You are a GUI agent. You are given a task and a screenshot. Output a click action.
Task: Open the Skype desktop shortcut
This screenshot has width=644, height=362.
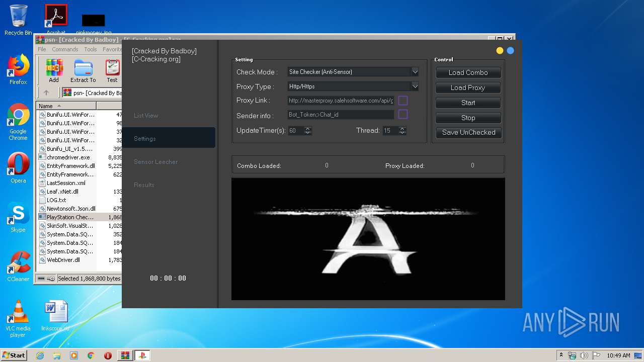[x=18, y=217]
